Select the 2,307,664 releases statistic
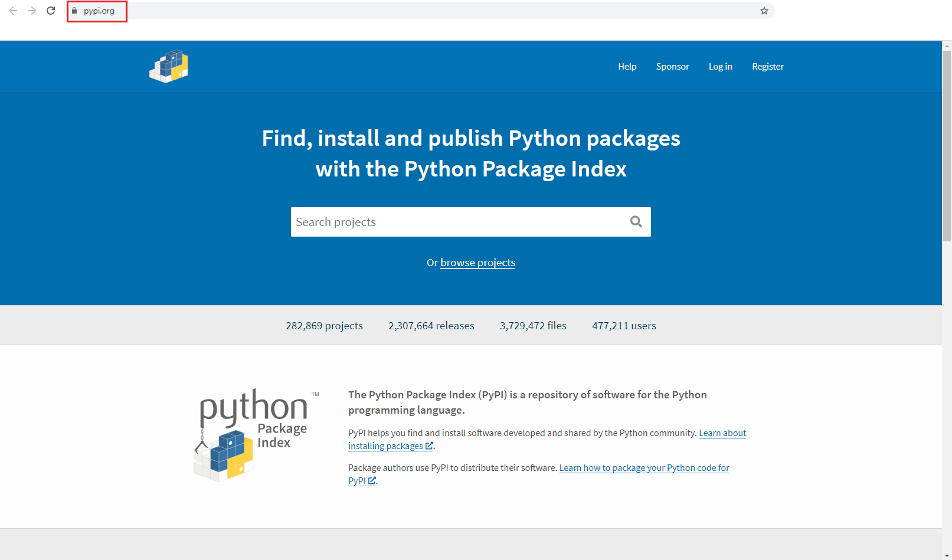The width and height of the screenshot is (952, 560). click(x=431, y=326)
